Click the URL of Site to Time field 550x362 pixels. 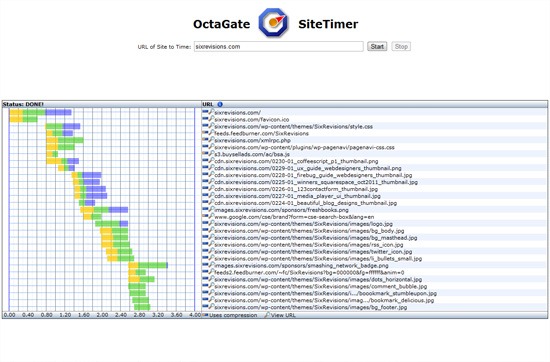(279, 46)
